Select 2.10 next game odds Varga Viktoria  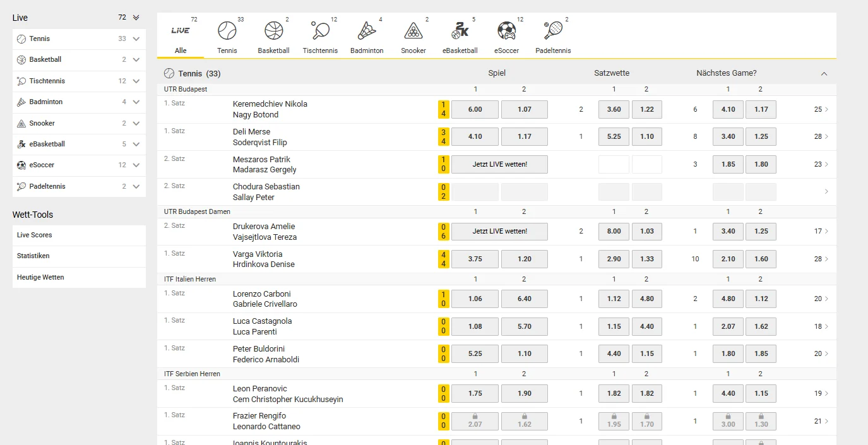tap(728, 259)
